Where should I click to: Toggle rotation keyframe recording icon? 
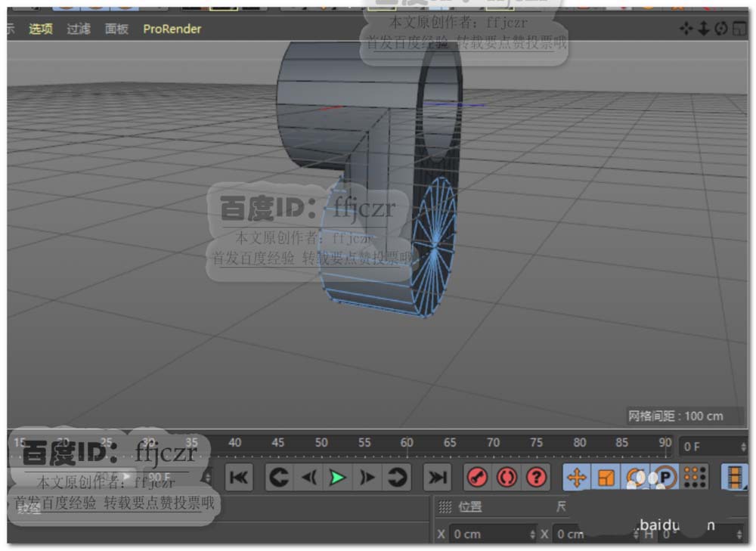(x=636, y=477)
